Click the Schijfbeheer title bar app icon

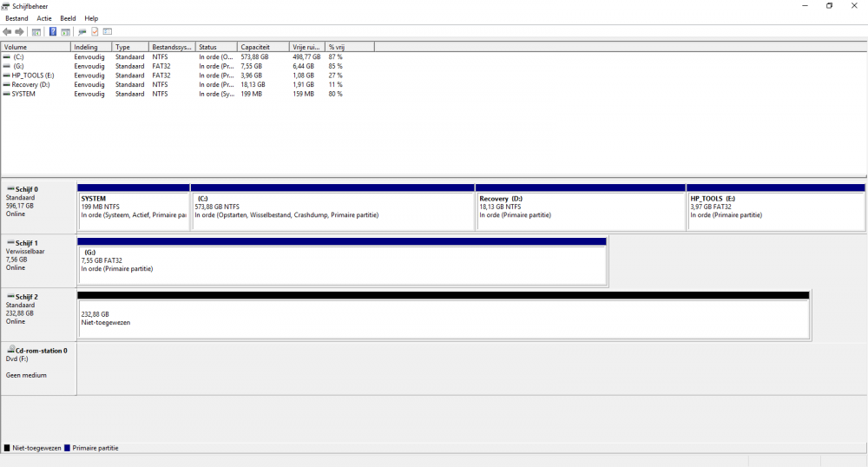(5, 6)
